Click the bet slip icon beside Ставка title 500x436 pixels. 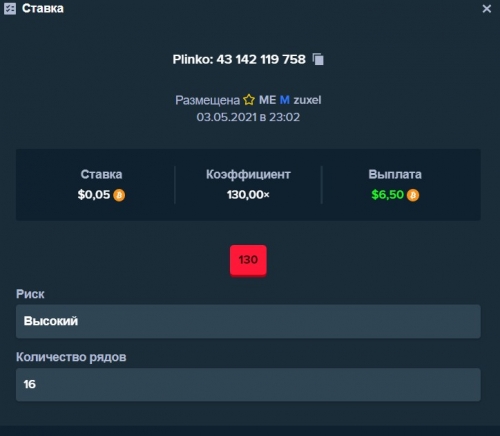tap(10, 9)
